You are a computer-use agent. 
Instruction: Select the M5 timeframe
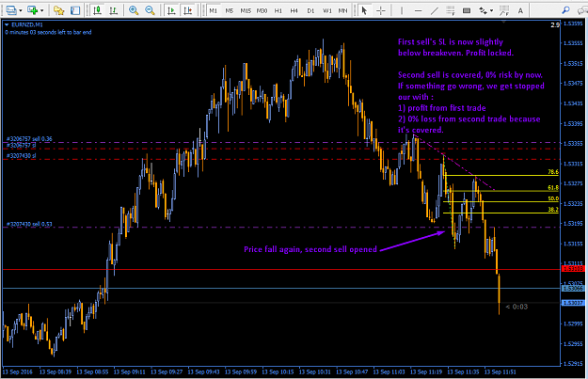pos(230,11)
